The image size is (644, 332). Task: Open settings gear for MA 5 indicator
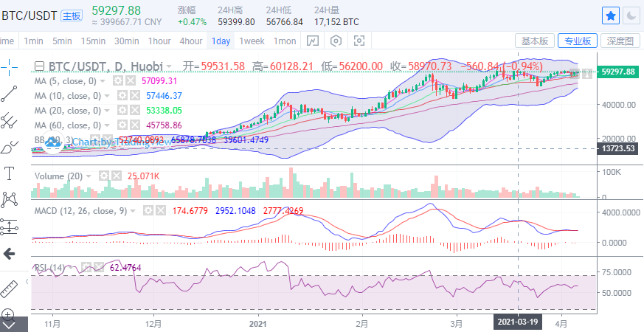point(118,80)
